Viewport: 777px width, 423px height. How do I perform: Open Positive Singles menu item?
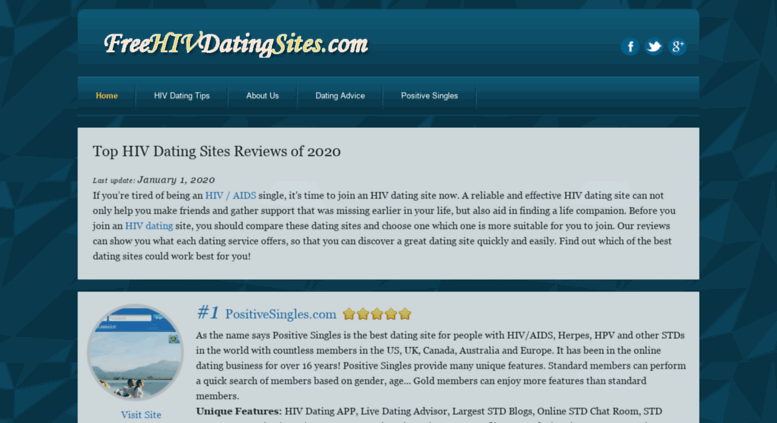tap(429, 96)
